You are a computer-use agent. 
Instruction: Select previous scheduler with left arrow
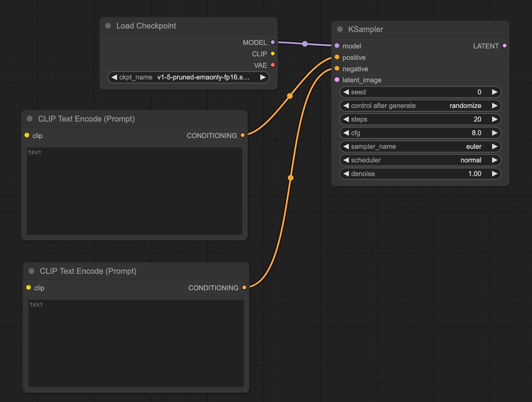pos(346,160)
